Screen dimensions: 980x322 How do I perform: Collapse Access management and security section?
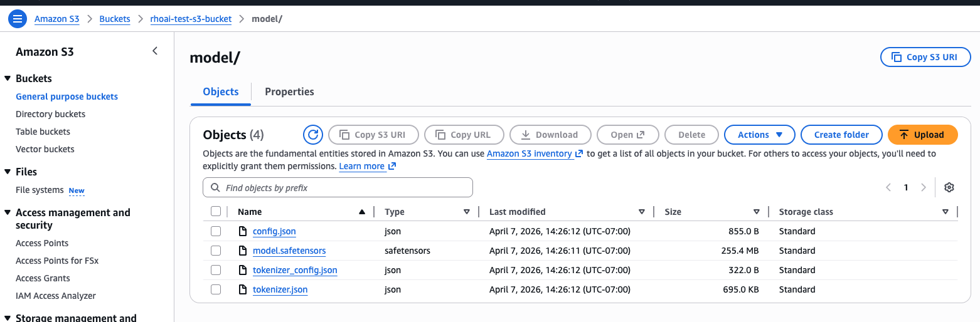coord(8,212)
